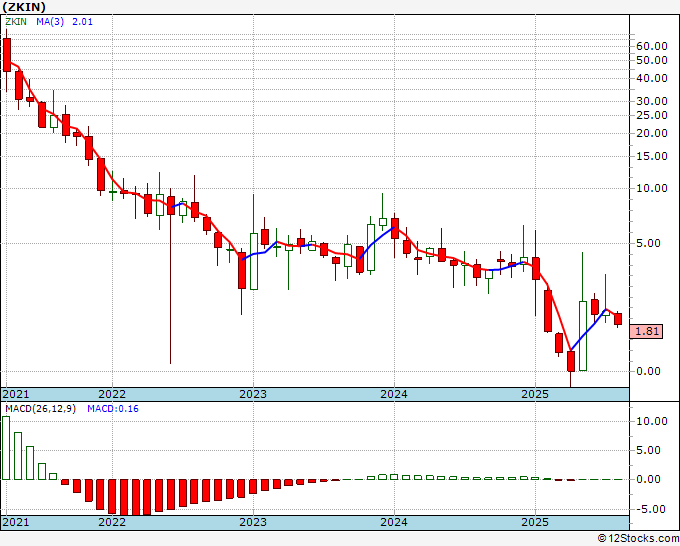
Task: Click 2023 on the MACD panel time axis
Action: 253,522
